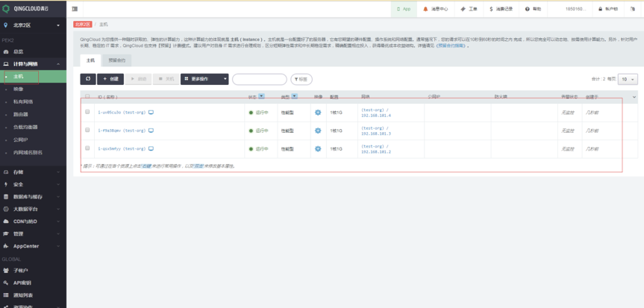The image size is (644, 308).
Task: Check the box for host i-uv05cu3o
Action: [x=87, y=112]
